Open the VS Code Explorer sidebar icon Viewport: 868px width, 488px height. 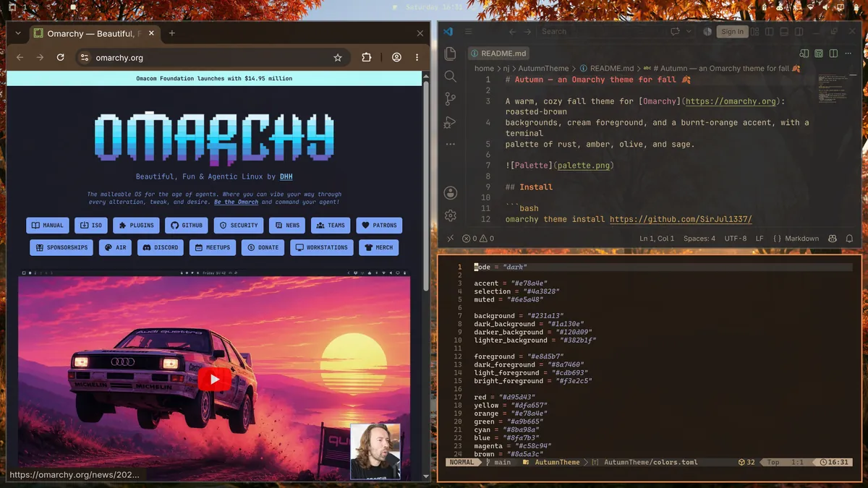[x=450, y=53]
